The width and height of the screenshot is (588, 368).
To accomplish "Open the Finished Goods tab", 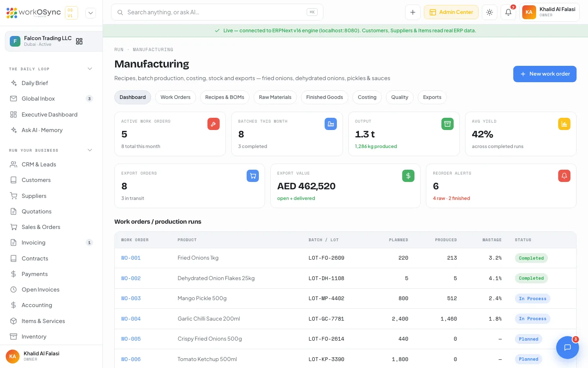I will click(x=325, y=97).
